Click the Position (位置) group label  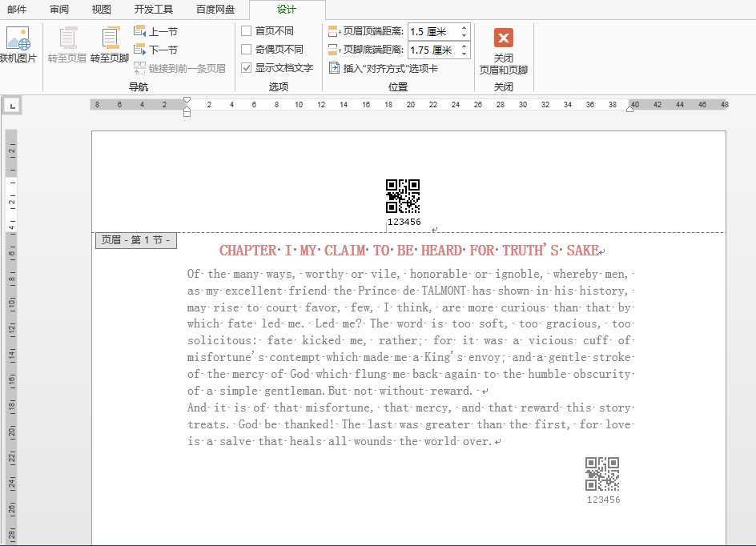coord(398,86)
